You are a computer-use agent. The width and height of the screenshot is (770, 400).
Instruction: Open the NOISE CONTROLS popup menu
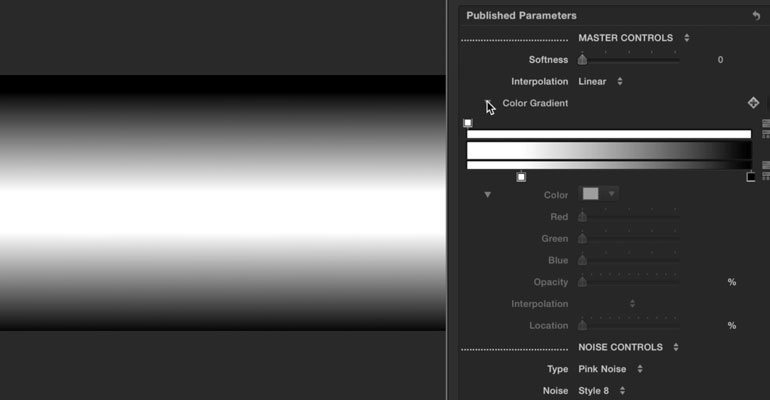pos(628,347)
